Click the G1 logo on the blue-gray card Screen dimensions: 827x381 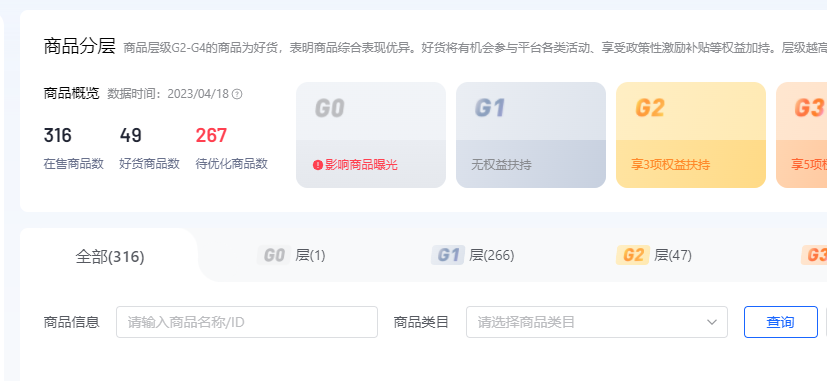[490, 108]
